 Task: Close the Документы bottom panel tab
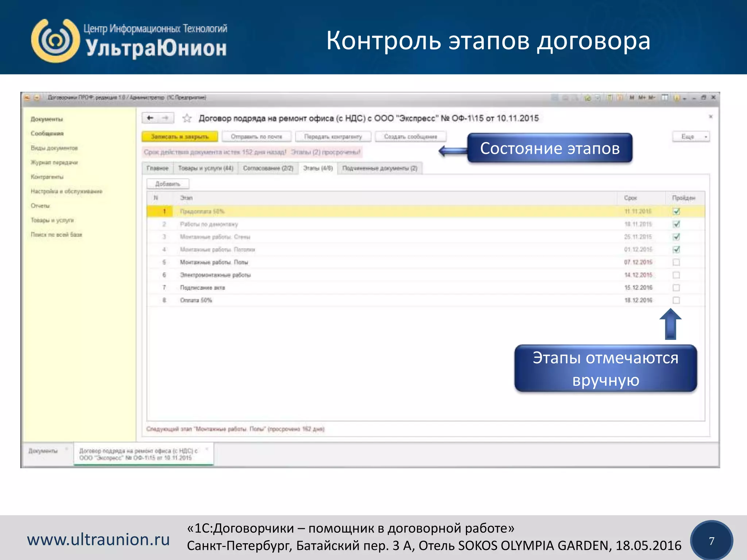tap(66, 449)
